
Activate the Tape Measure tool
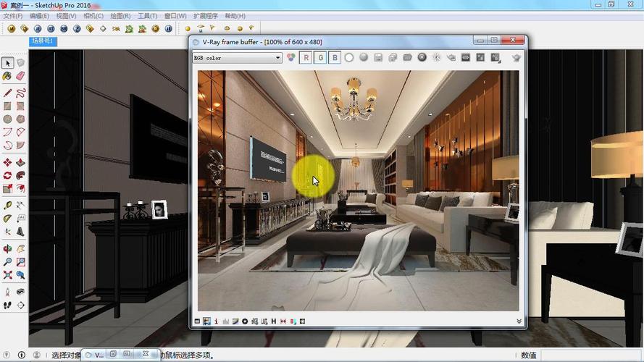point(7,205)
